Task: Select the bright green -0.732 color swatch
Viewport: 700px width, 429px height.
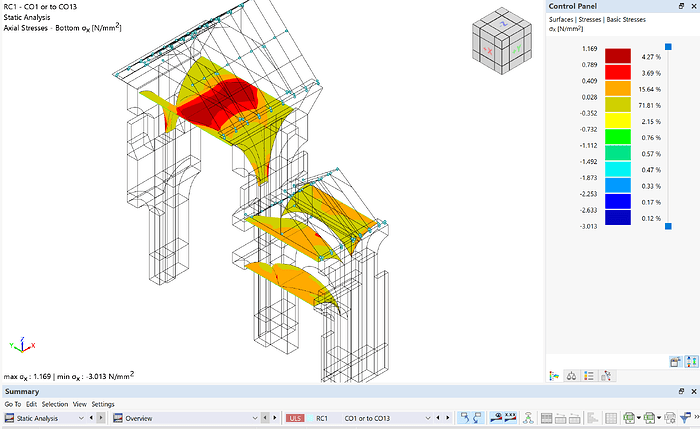Action: click(618, 137)
